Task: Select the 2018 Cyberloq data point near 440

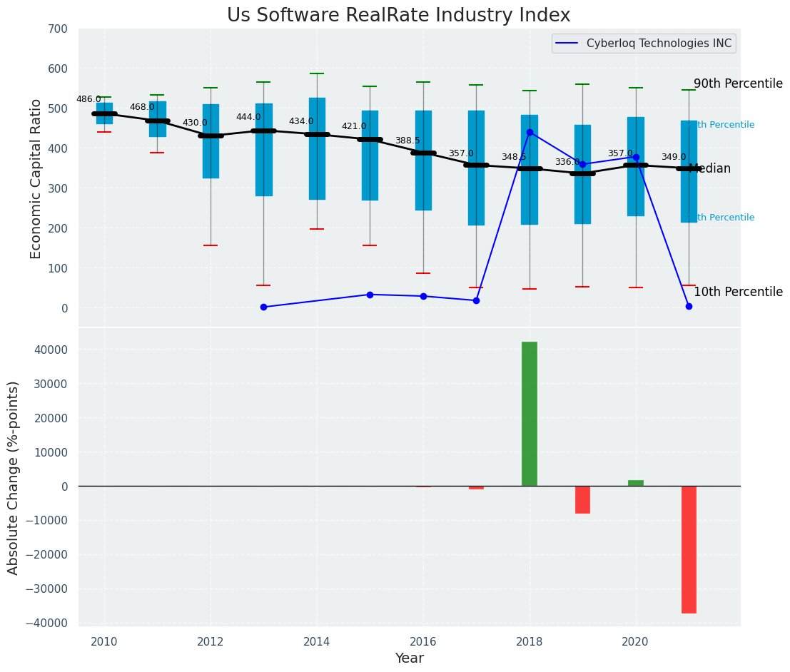Action: coord(530,133)
